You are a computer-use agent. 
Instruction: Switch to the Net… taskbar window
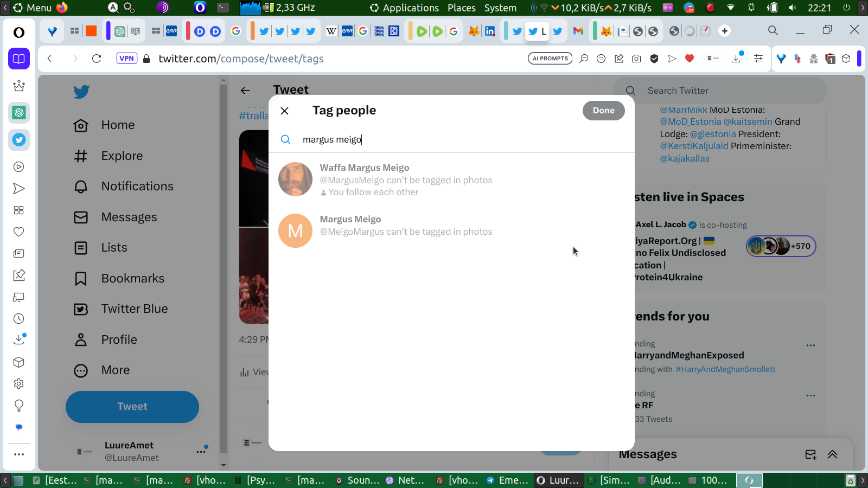click(x=406, y=480)
